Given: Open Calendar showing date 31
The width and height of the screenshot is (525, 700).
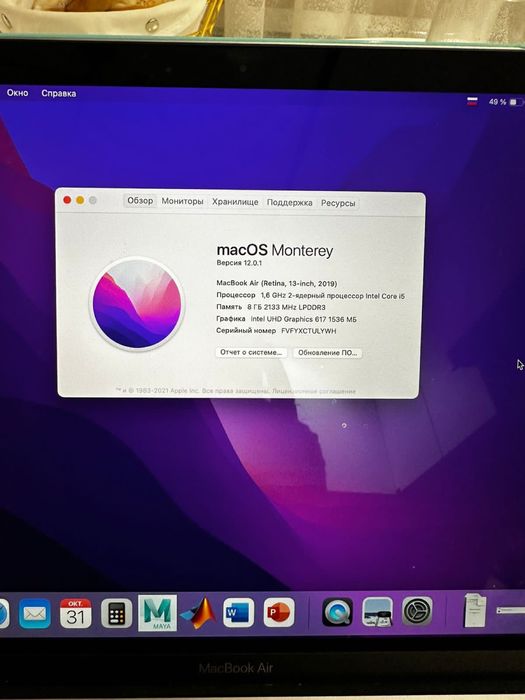Looking at the screenshot, I should (75, 613).
